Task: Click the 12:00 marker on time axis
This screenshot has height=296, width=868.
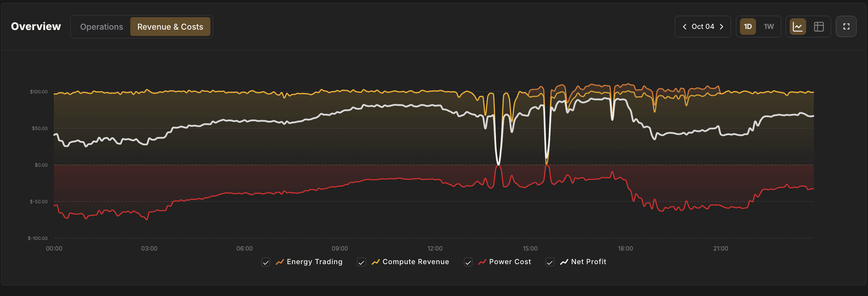Action: pyautogui.click(x=435, y=248)
